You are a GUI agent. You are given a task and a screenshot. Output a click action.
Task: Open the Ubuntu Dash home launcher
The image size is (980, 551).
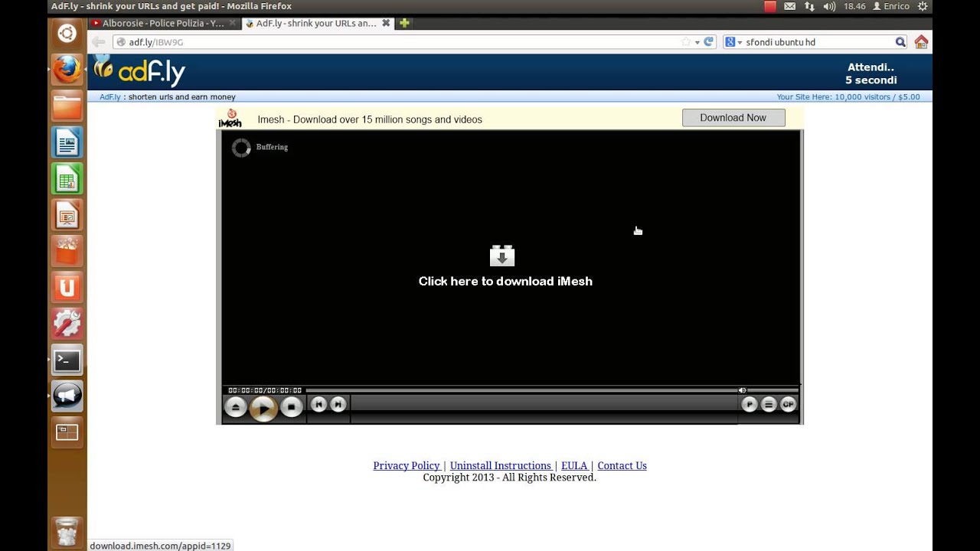pos(67,34)
